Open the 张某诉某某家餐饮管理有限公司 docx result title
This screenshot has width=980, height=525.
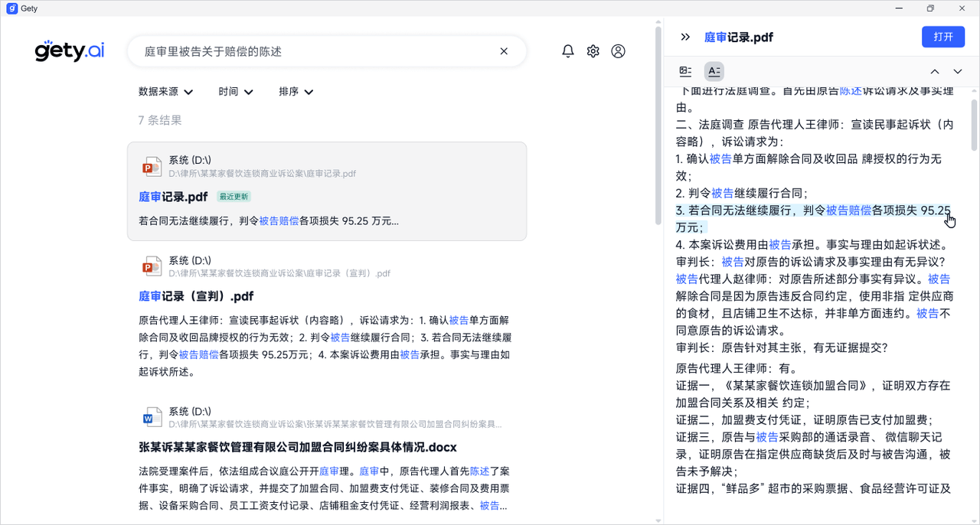[297, 447]
